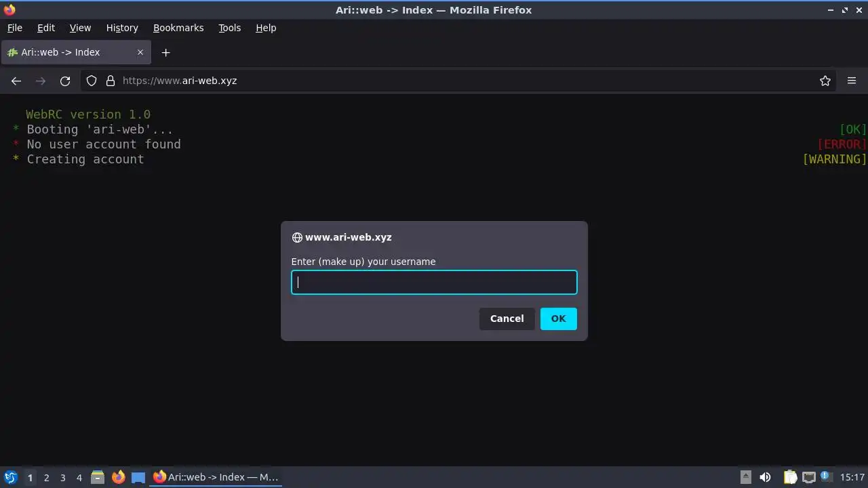
Task: Click globe icon in dialog header
Action: [x=297, y=237]
